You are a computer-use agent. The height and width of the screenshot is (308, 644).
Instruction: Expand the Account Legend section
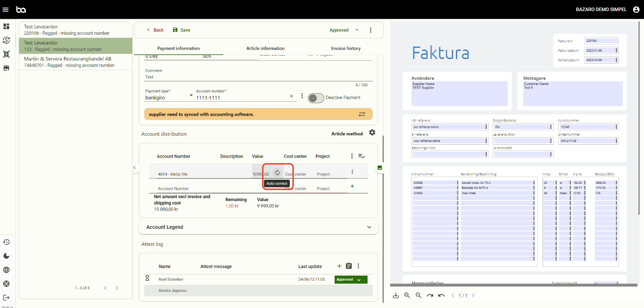[369, 227]
